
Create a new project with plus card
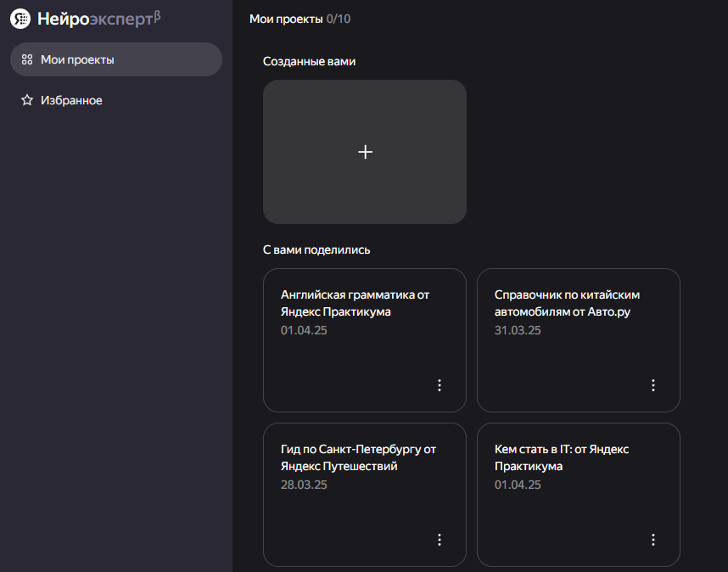365,152
